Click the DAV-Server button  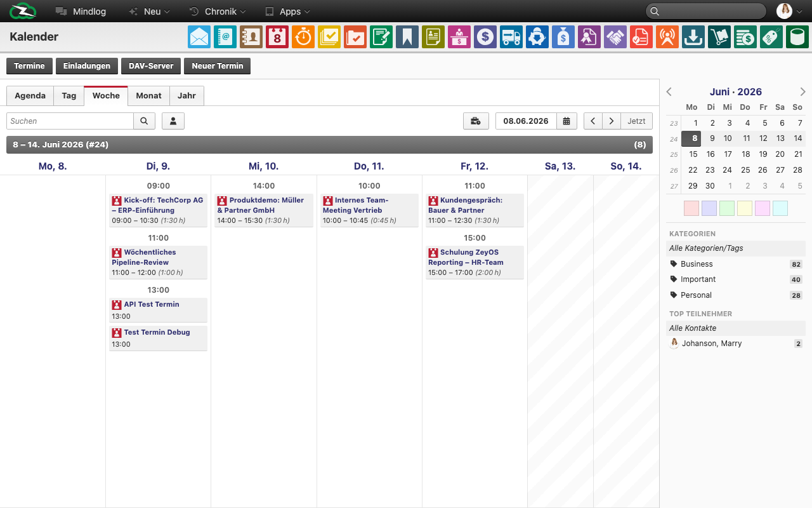pos(151,66)
